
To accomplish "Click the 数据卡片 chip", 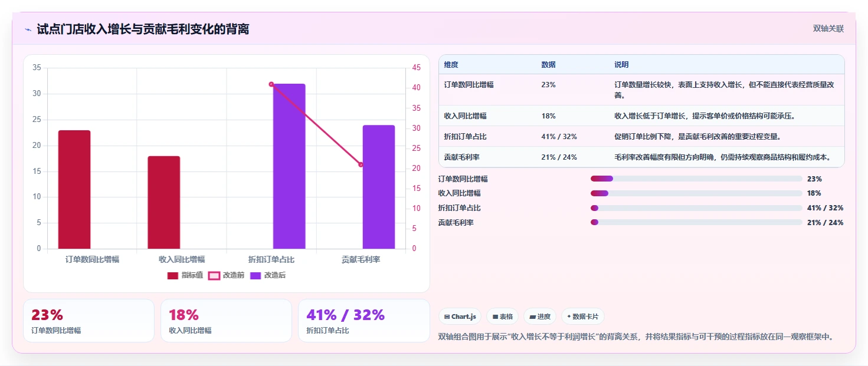I will tap(582, 316).
